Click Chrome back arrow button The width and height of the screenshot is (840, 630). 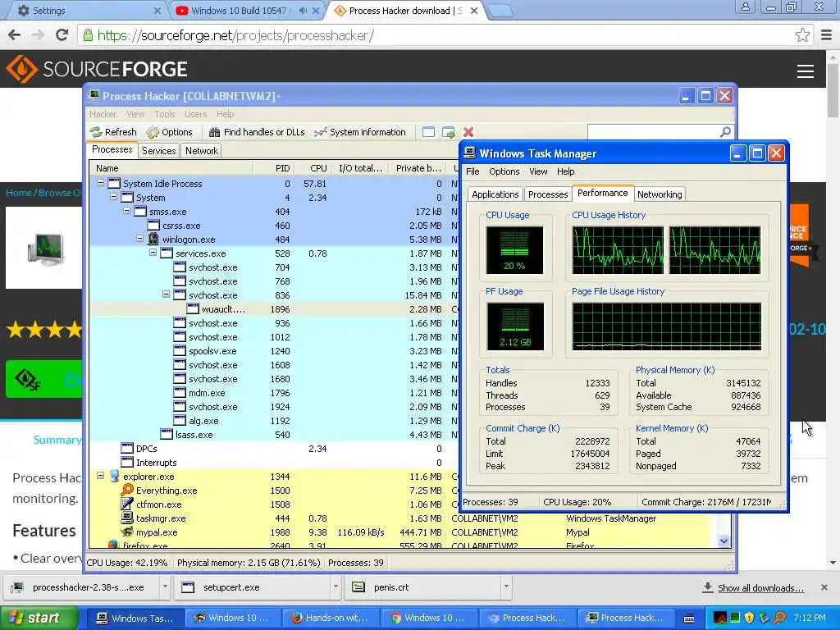tap(15, 35)
